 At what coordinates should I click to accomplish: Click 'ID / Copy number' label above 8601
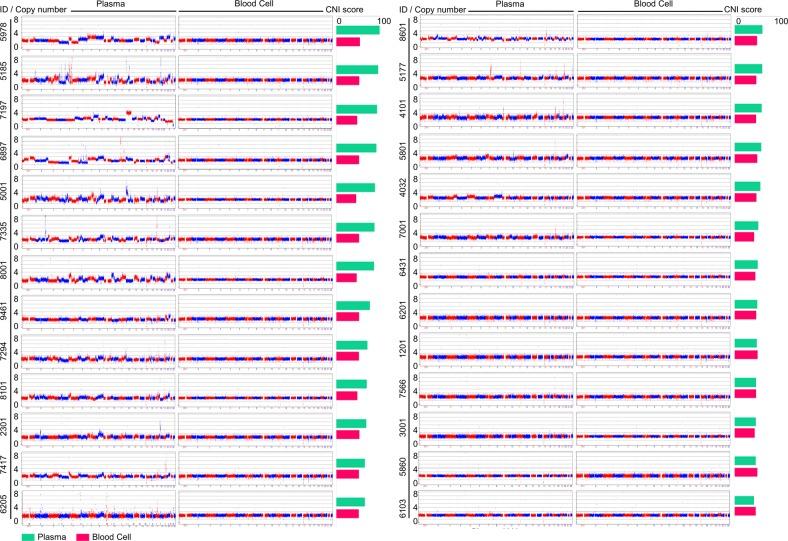click(432, 10)
